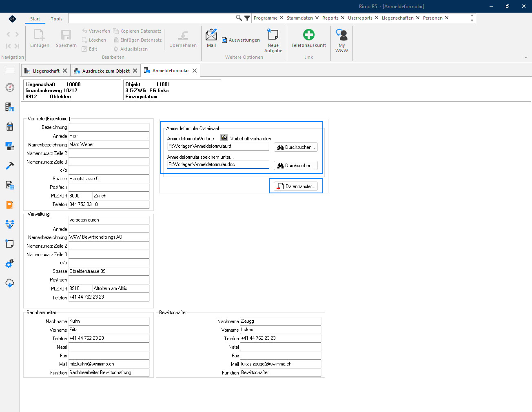The image size is (532, 412).
Task: Open the calculator sidebar icon
Action: (10, 126)
